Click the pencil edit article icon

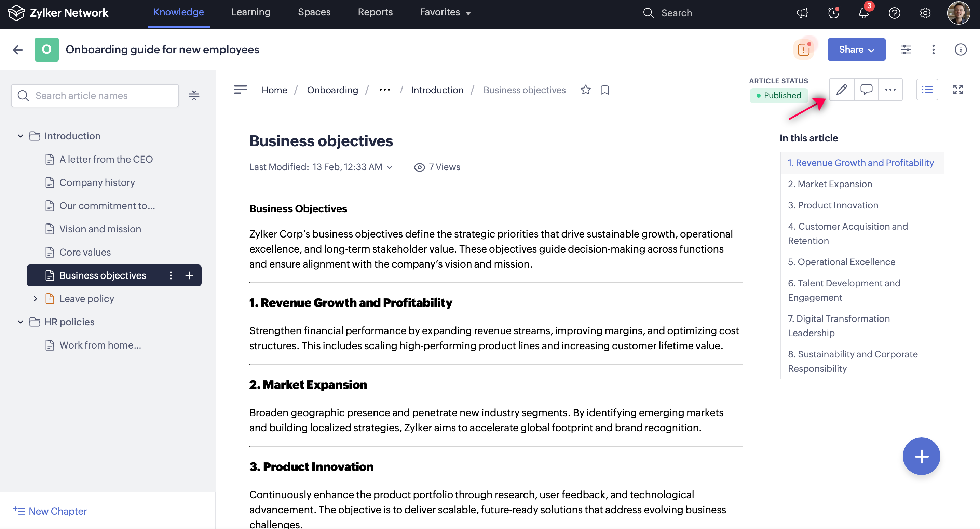(x=842, y=90)
